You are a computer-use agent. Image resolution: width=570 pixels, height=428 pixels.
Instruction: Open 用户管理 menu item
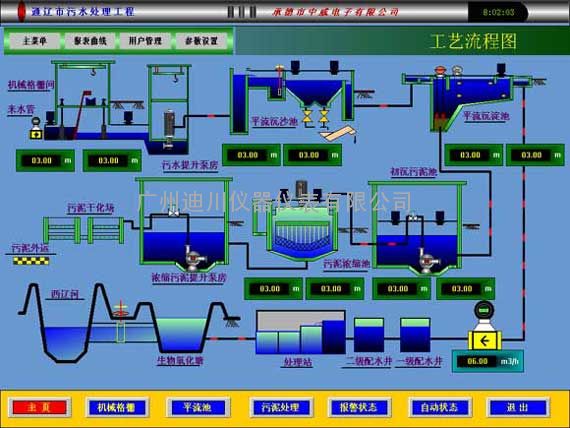point(145,41)
